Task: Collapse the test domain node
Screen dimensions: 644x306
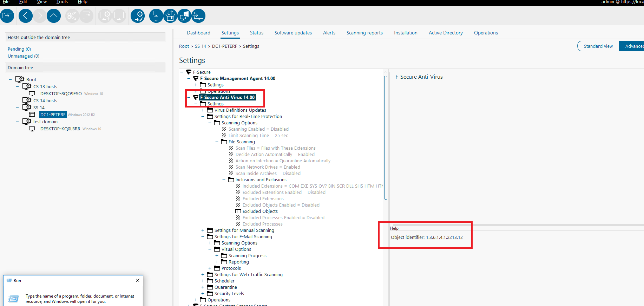Action: point(17,122)
